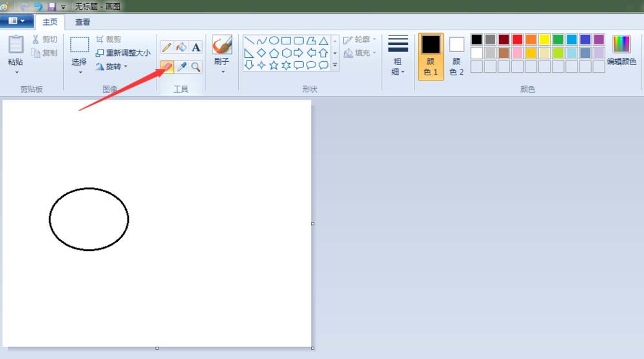Choose the Up arrow shape
The image size is (644, 359).
pyautogui.click(x=324, y=53)
